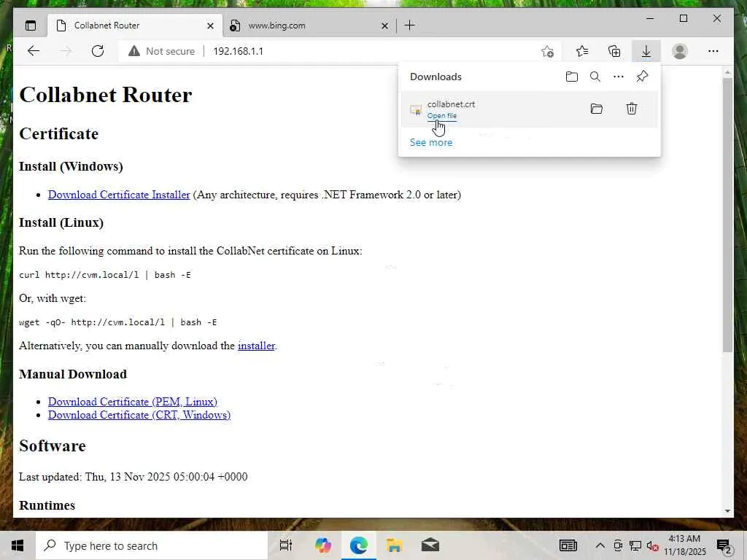Click the page vertical scrollbar thumb
Viewport: 747px width, 560px height.
pos(727,214)
